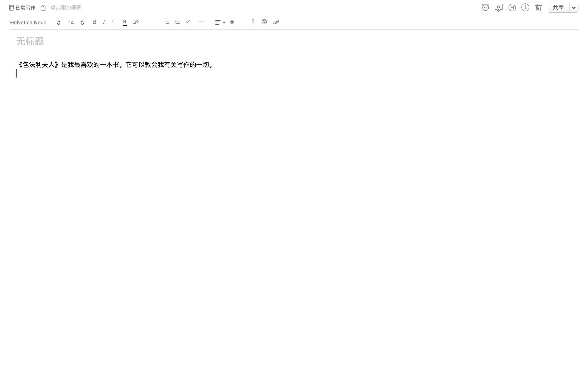Click the text color swatch
Image resolution: width=588 pixels, height=367 pixels.
click(x=124, y=22)
